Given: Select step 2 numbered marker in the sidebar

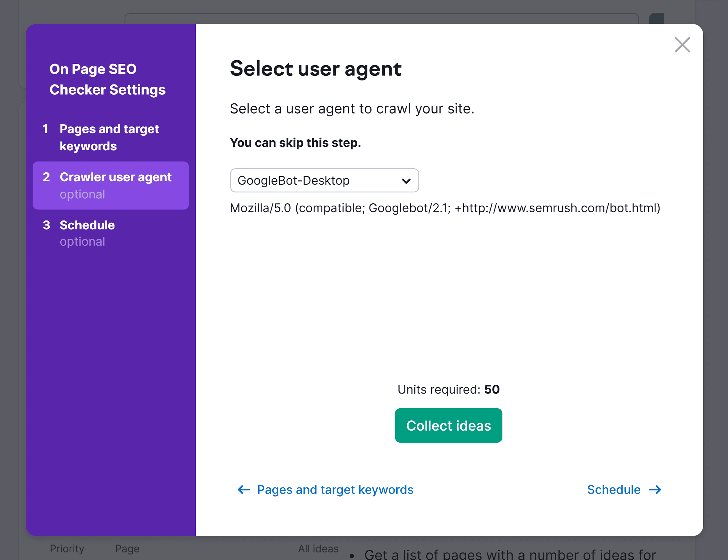Looking at the screenshot, I should pos(46,177).
